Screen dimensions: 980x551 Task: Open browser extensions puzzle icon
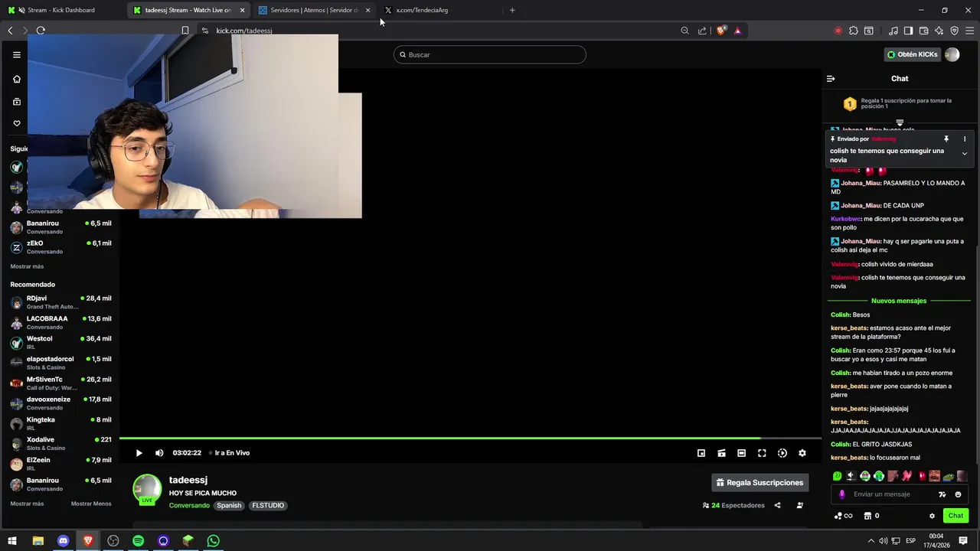[854, 31]
